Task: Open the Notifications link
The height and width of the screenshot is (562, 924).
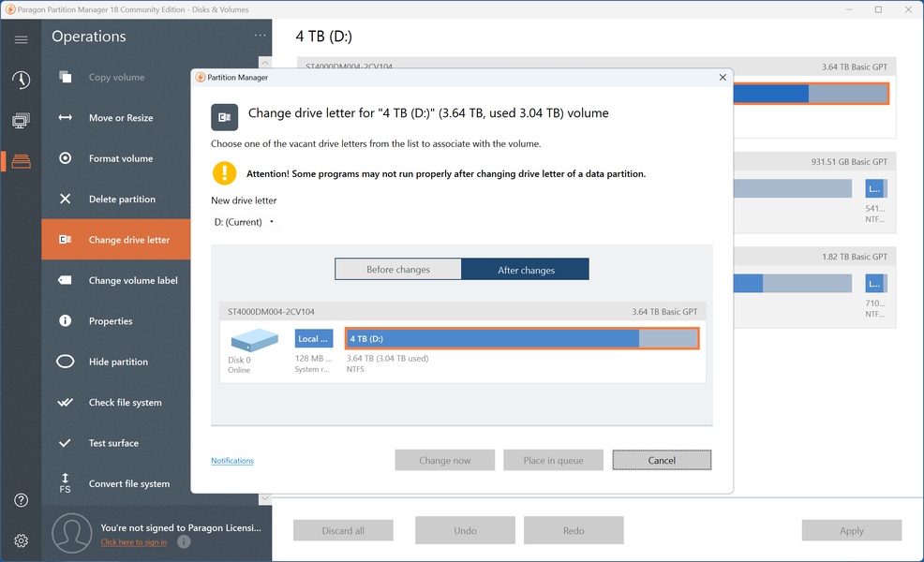Action: 232,461
